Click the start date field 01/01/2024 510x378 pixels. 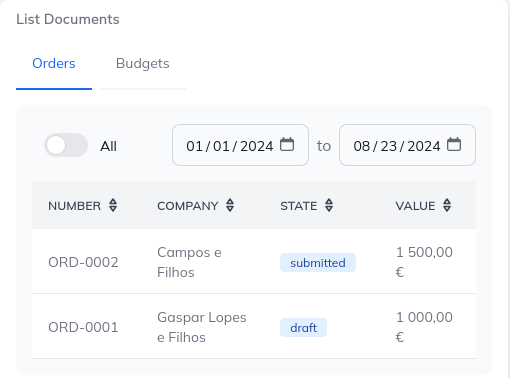240,145
